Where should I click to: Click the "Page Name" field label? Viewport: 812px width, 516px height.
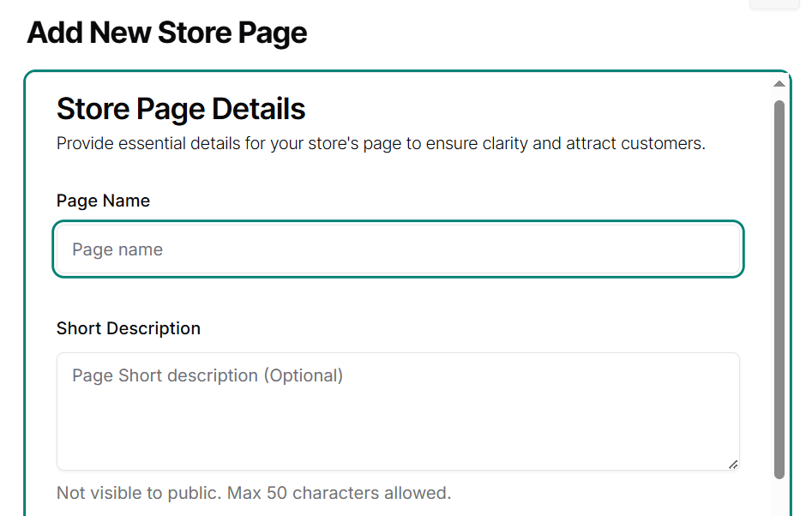[103, 201]
